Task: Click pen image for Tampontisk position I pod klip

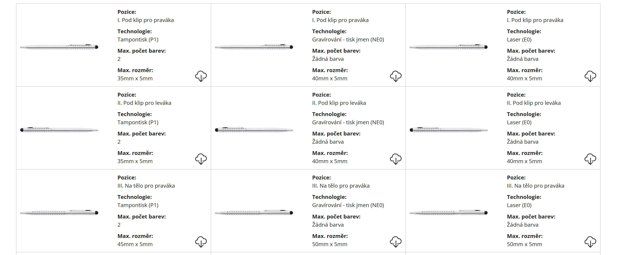Action: click(59, 47)
